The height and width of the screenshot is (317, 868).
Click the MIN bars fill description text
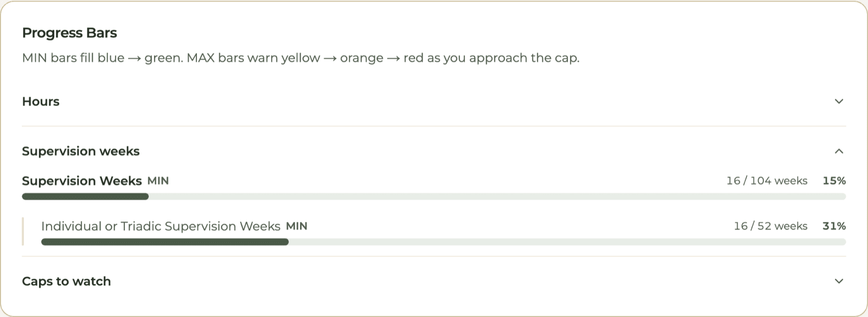pos(301,58)
